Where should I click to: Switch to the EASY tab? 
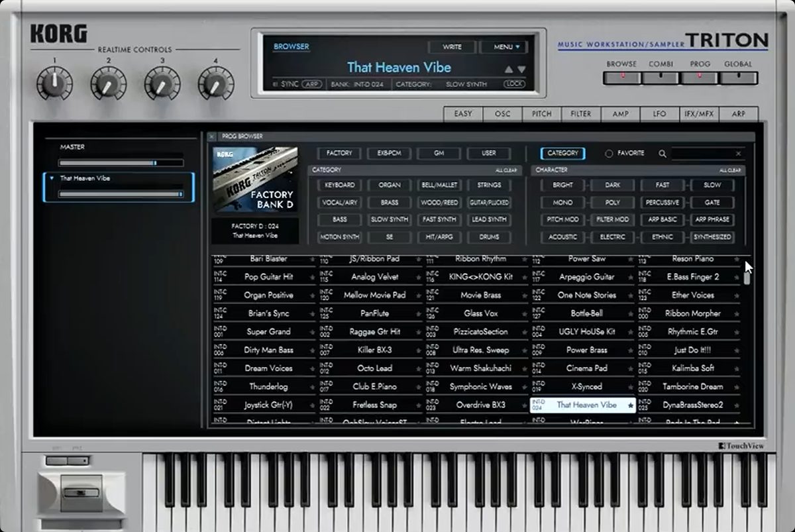463,114
